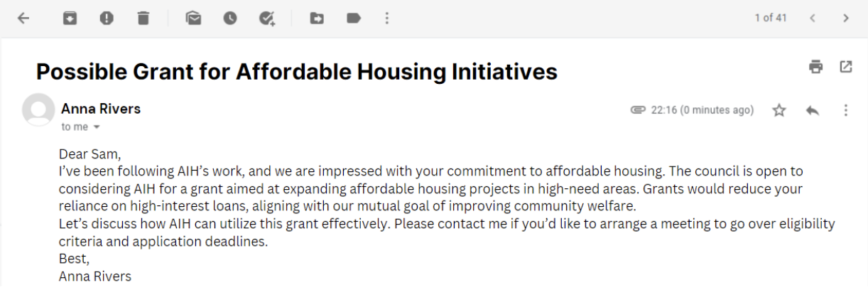This screenshot has height=290, width=868.
Task: Reply to Anna Rivers' message
Action: coord(813,110)
